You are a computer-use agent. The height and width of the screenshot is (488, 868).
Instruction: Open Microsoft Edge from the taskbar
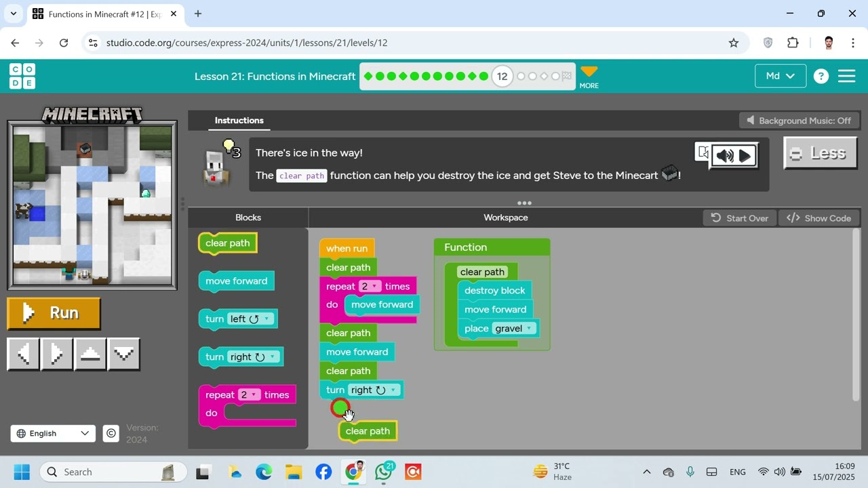tap(264, 472)
